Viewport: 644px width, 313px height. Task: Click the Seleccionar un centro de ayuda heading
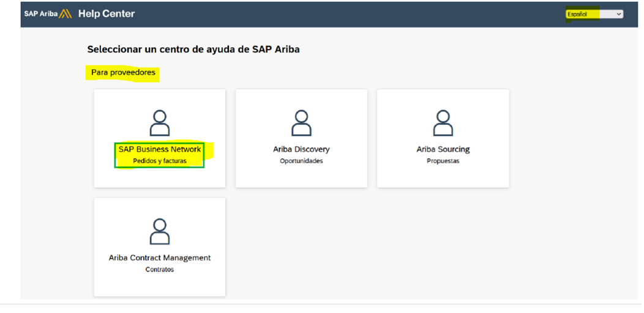pos(193,50)
